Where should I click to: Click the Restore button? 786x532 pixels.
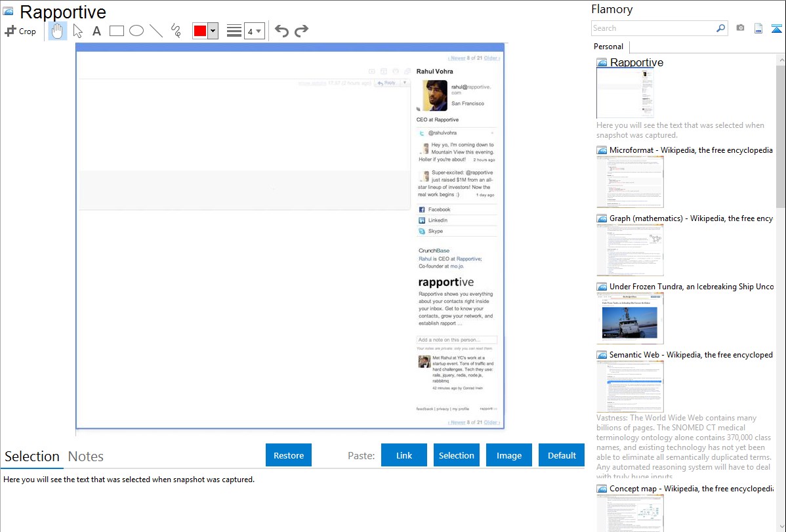click(289, 455)
